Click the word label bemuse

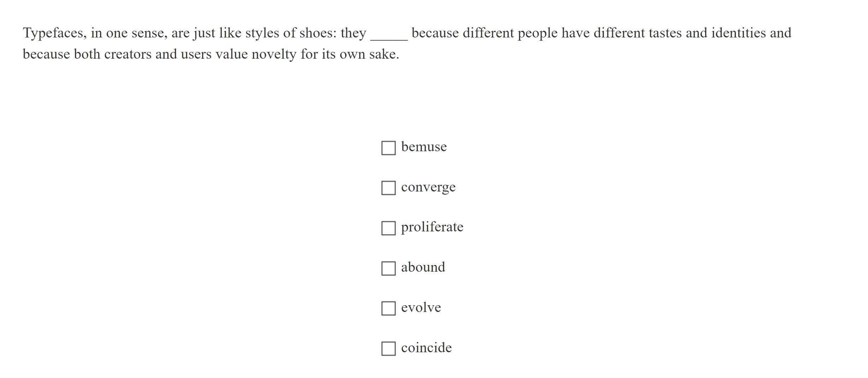pyautogui.click(x=424, y=147)
